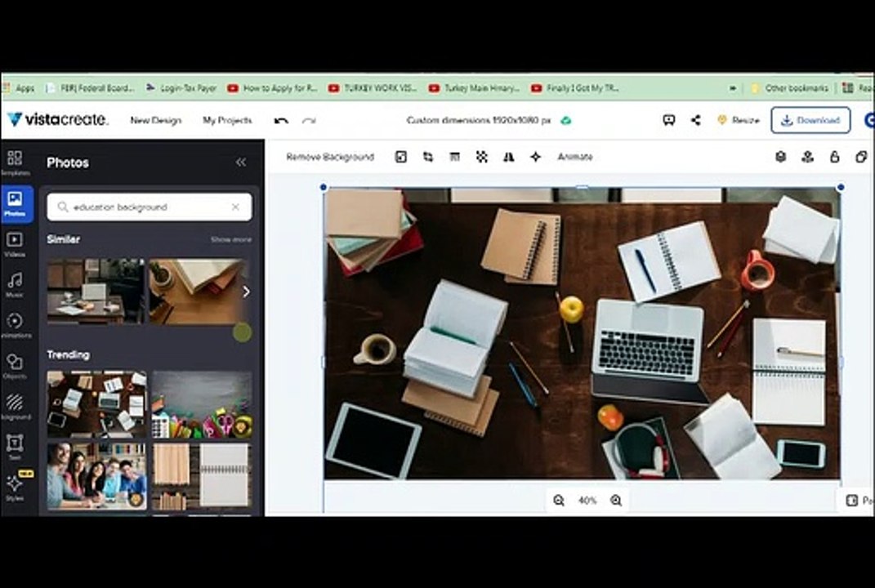
Task: Open the Videos sidebar panel
Action: [x=15, y=244]
